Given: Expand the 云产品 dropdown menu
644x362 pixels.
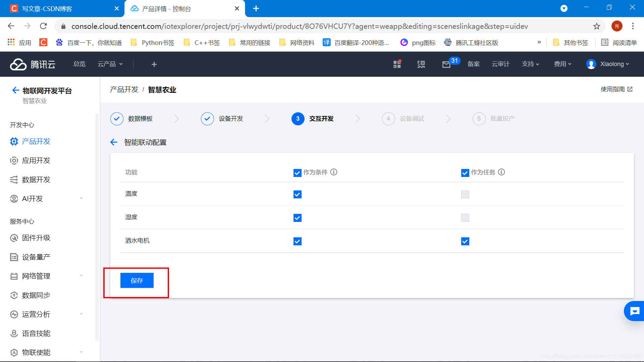Looking at the screenshot, I should click(110, 64).
